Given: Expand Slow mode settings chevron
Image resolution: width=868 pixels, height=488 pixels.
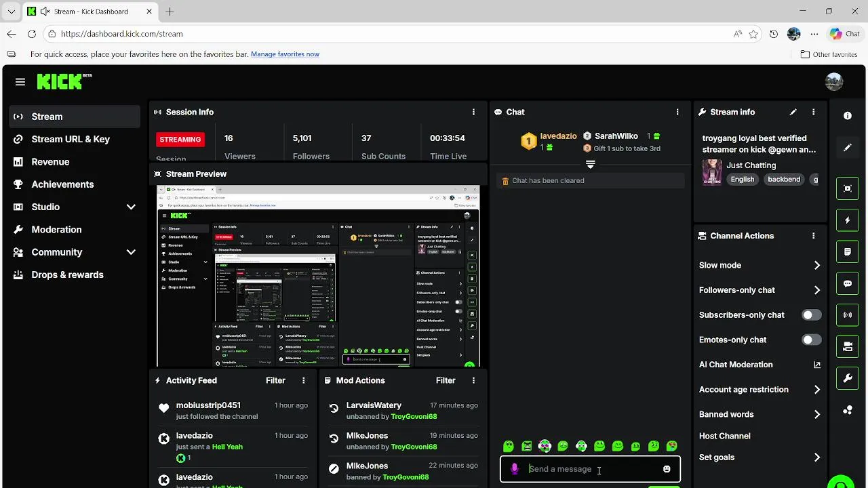Looking at the screenshot, I should [x=817, y=266].
